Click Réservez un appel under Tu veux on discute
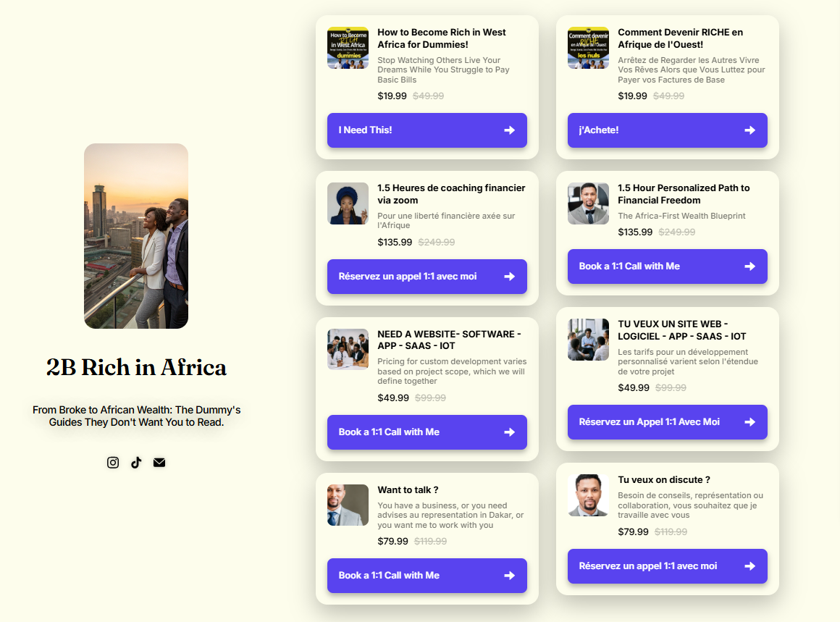Image resolution: width=840 pixels, height=622 pixels. pos(668,566)
